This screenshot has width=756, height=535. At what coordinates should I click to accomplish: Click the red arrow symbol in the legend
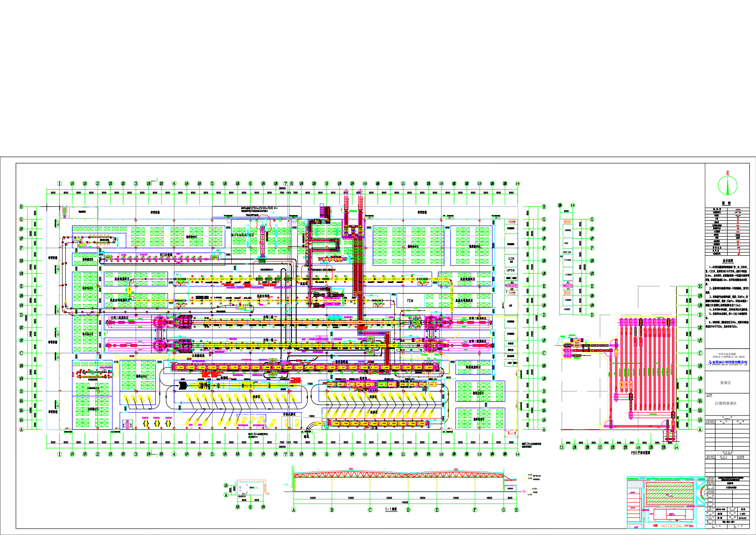click(738, 232)
